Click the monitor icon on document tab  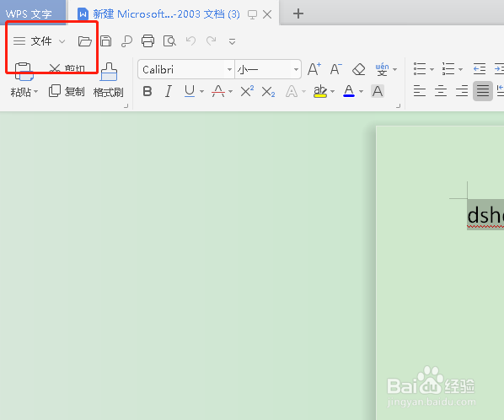(252, 14)
